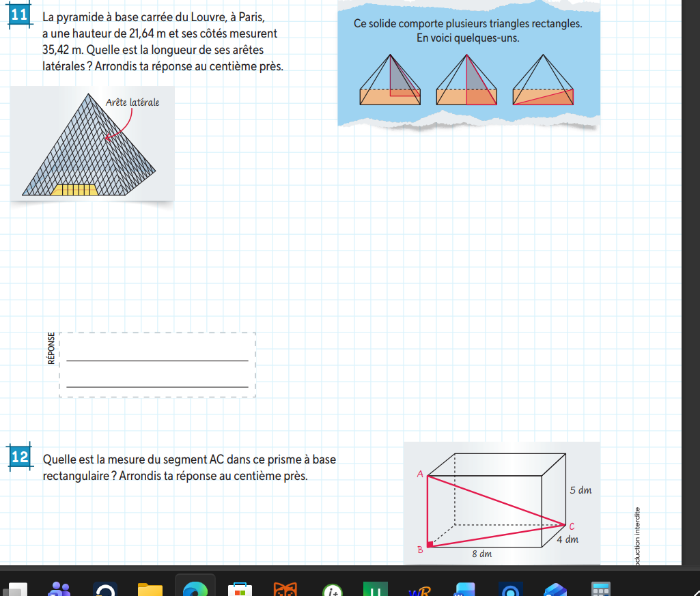Click the green U taskbar icon
Viewport: 700px width, 596px height.
[x=375, y=588]
